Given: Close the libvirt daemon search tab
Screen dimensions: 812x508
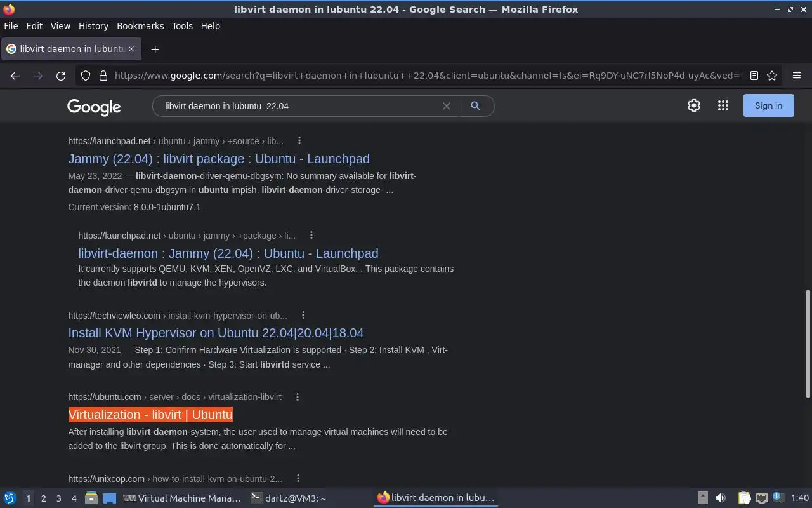Looking at the screenshot, I should pyautogui.click(x=132, y=49).
